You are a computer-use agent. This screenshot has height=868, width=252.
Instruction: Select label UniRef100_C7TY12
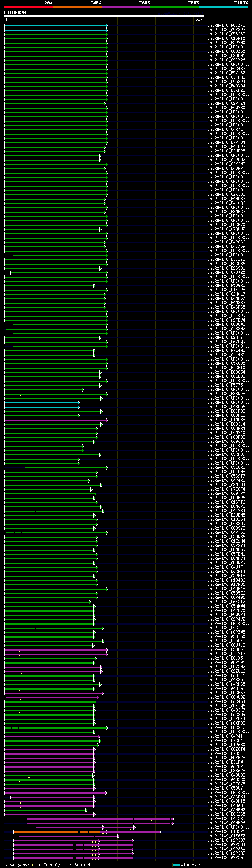[x=226, y=654]
